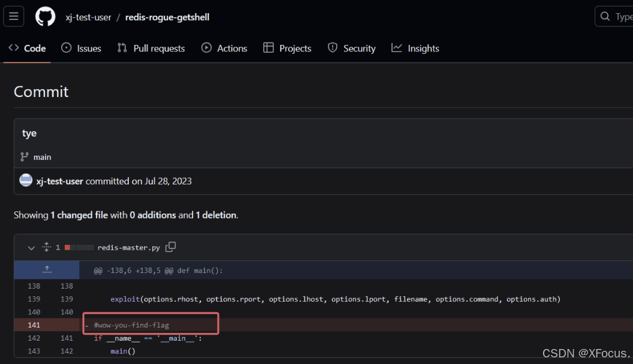Select the Code tab

[x=27, y=48]
